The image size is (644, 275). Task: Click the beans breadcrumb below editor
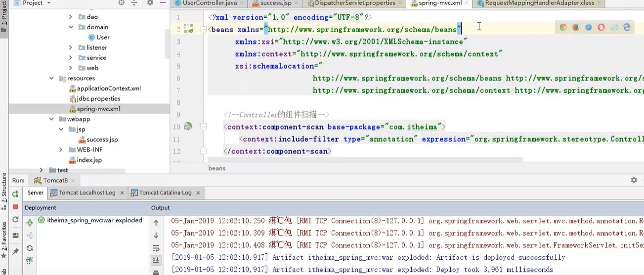[216, 168]
